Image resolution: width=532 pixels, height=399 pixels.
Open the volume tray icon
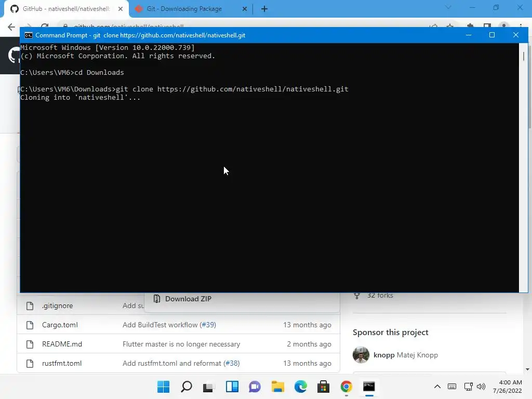coord(481,387)
